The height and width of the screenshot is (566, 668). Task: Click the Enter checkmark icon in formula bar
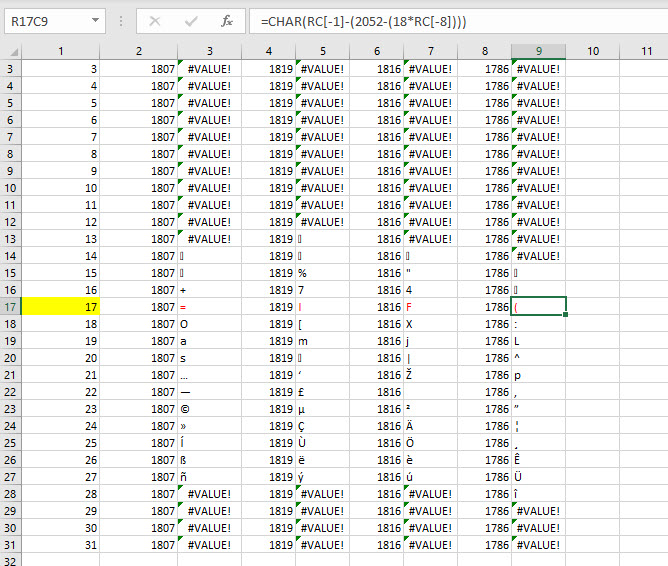click(191, 21)
